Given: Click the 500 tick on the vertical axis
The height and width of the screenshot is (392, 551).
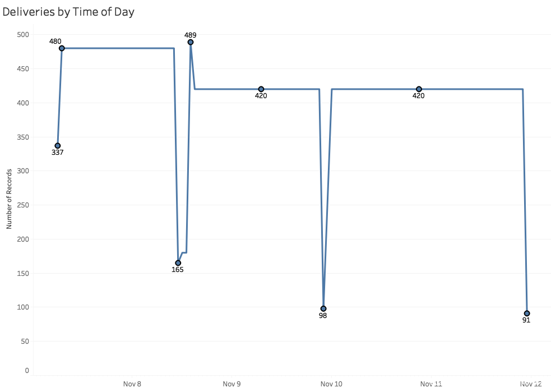Looking at the screenshot, I should (22, 35).
